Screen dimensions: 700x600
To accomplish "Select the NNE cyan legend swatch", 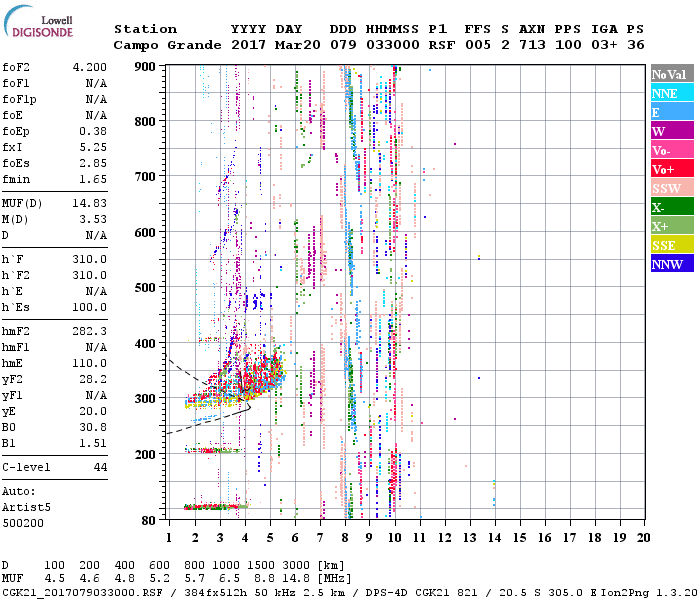I will click(x=672, y=93).
